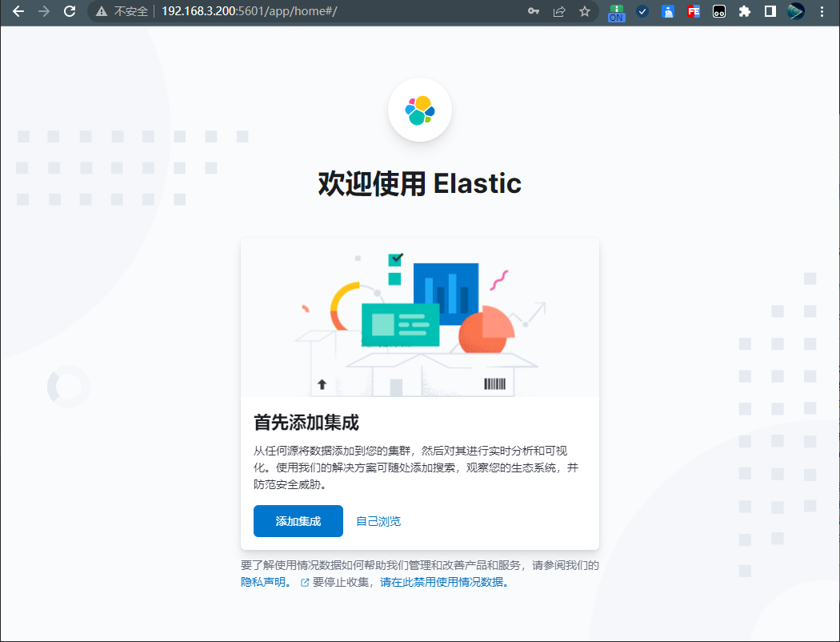Click the blue bird extension icon
The height and width of the screenshot is (642, 840).
[668, 12]
